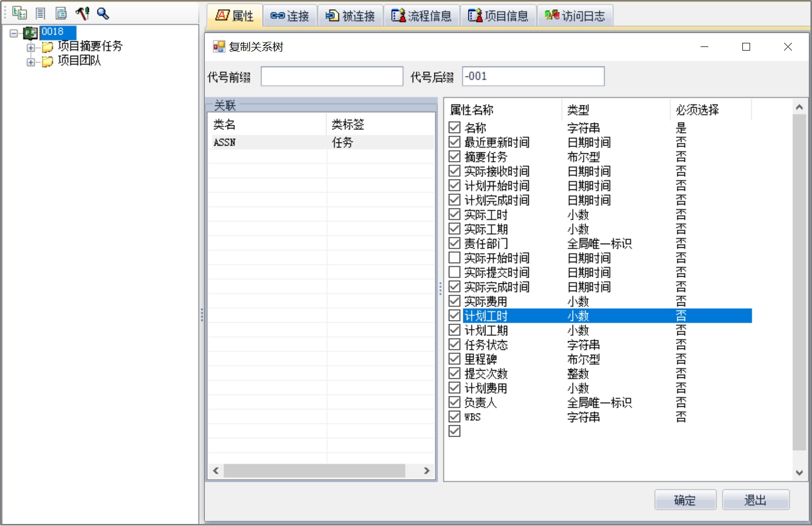Click the stacked pages toolbar icon

(61, 13)
